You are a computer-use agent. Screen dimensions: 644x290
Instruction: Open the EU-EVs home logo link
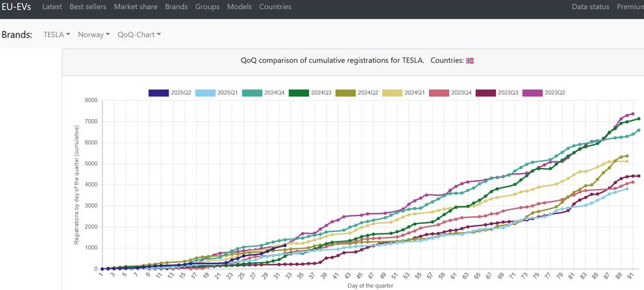pyautogui.click(x=16, y=7)
